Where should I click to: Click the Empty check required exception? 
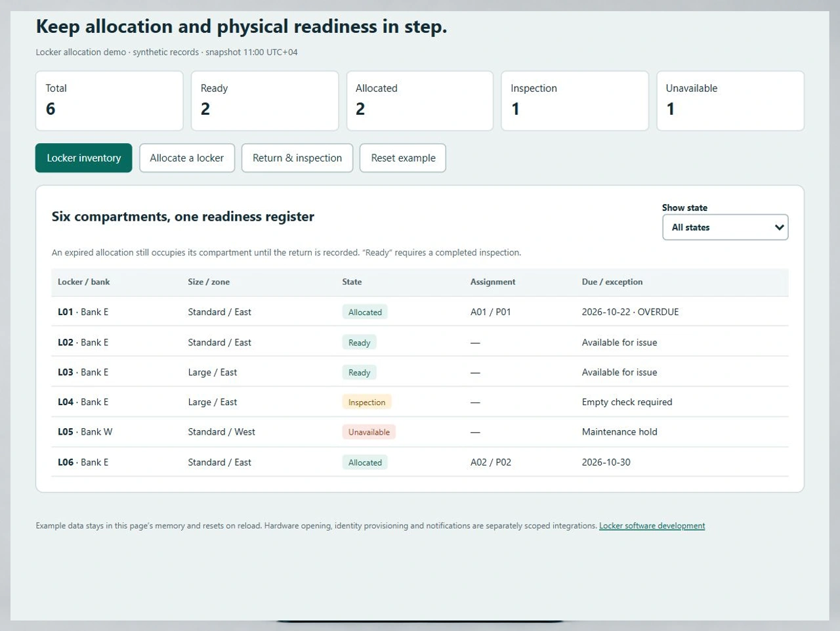[627, 402]
